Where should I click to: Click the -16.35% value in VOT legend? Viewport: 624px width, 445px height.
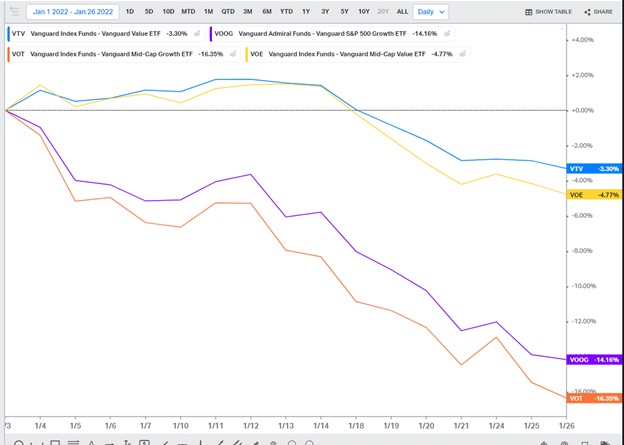(x=211, y=54)
